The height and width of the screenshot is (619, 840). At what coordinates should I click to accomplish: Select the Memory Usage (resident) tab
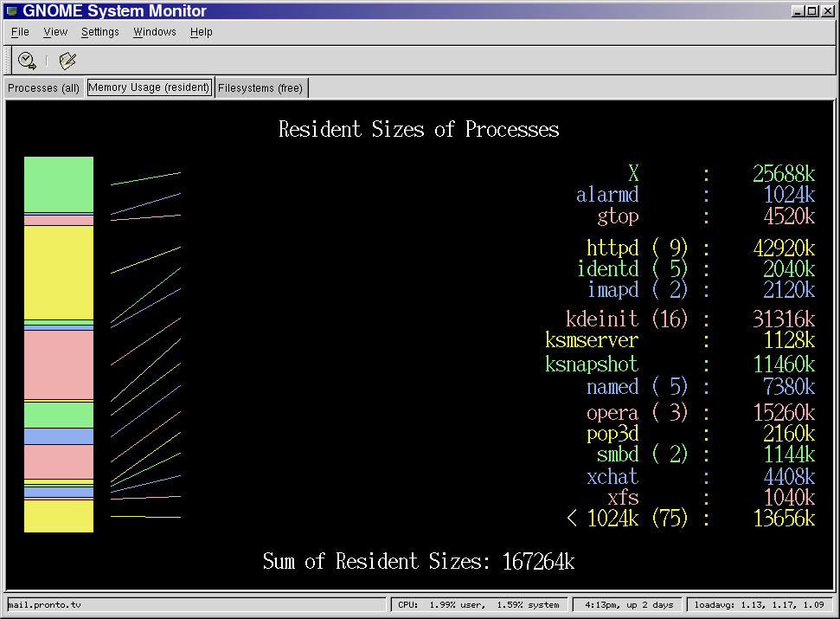click(x=149, y=87)
